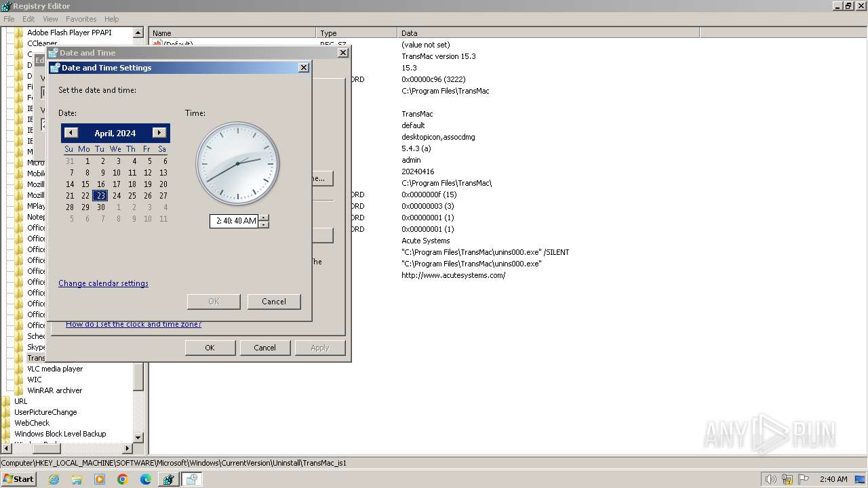Select the http://www.acutesystems.com/ data value

453,275
